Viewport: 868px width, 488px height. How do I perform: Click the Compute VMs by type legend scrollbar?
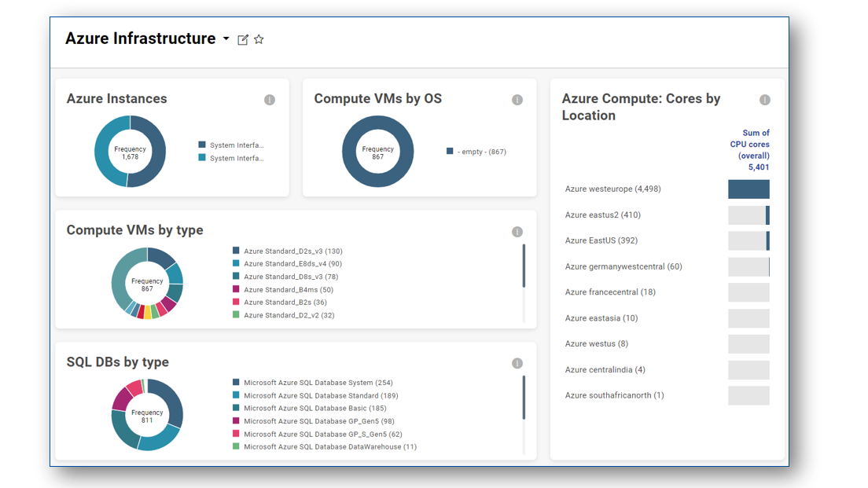(x=524, y=266)
